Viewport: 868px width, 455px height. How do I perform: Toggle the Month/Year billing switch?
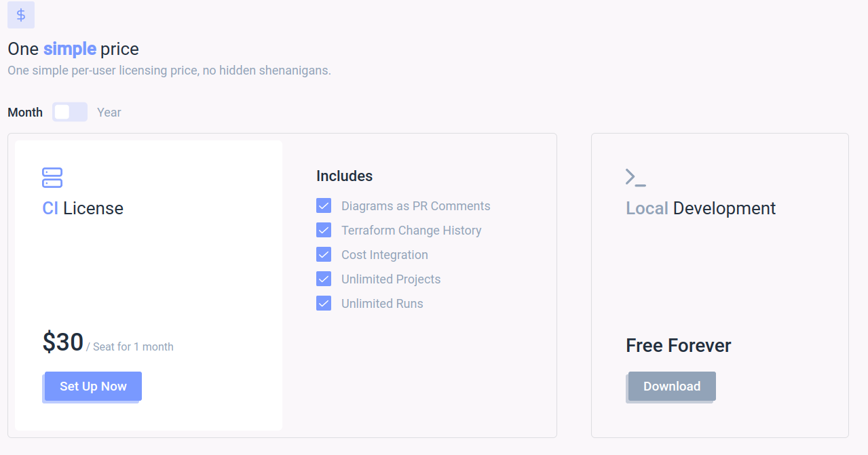point(70,112)
